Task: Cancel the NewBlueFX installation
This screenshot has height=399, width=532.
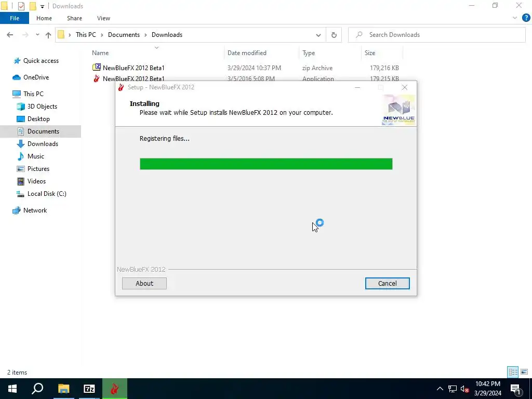Action: click(x=387, y=283)
